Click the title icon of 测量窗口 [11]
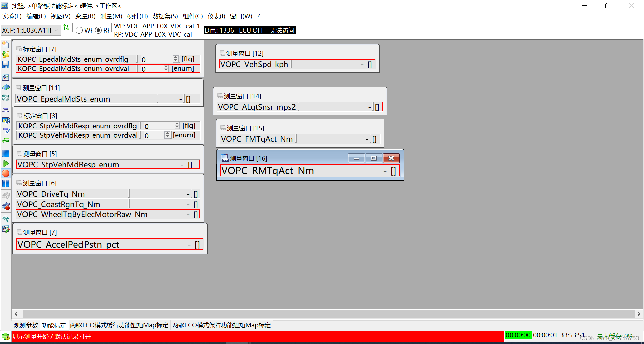Viewport: 644px width, 344px height. click(x=19, y=88)
